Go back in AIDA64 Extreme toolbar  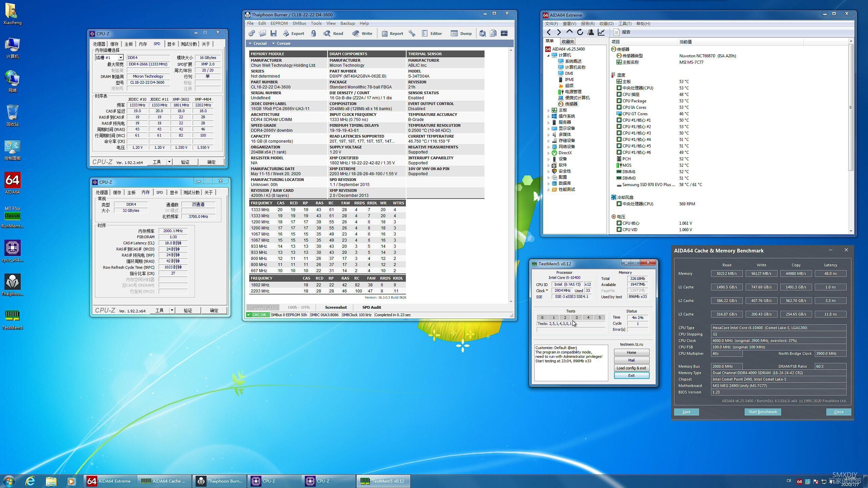click(x=549, y=32)
